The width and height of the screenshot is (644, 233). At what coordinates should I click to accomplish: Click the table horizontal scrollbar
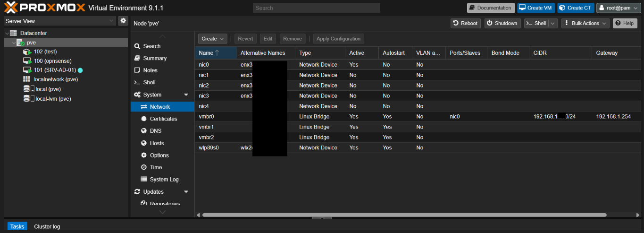(404, 215)
